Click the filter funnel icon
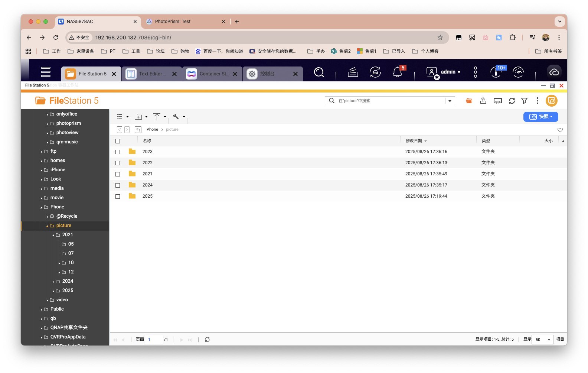This screenshot has height=373, width=588. click(x=524, y=101)
